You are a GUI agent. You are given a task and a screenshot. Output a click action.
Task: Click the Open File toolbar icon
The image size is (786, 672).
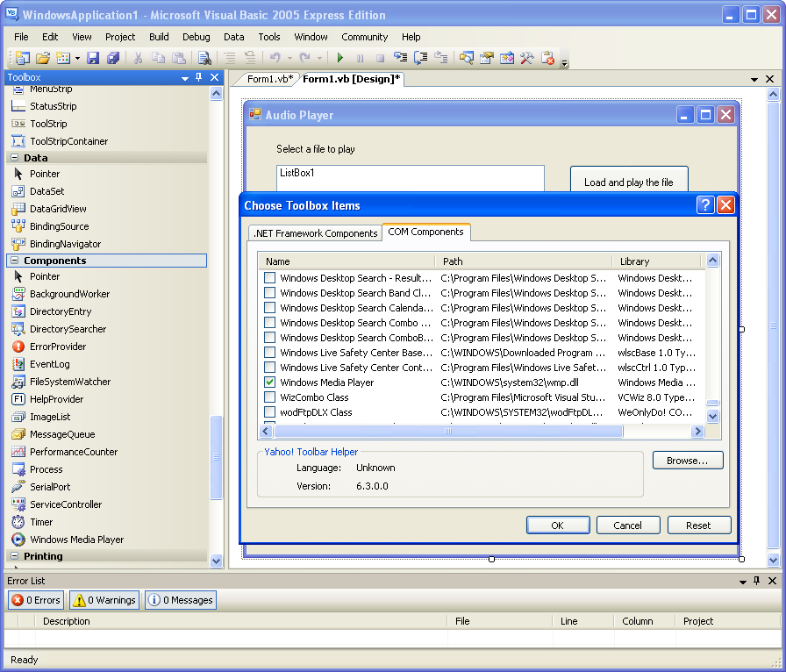[43, 58]
